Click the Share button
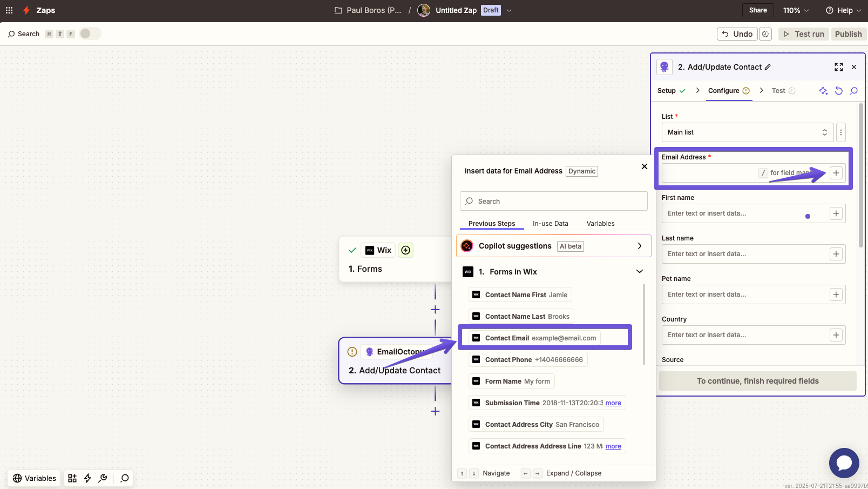 (758, 10)
